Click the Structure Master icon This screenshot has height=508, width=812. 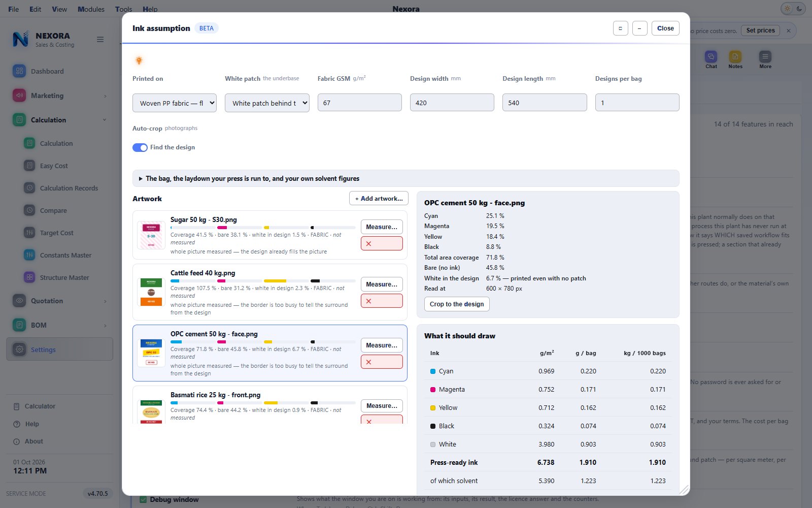point(29,277)
